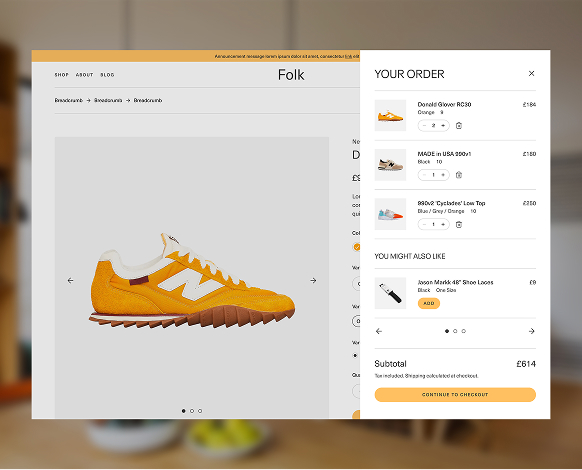Viewport: 582px width, 470px height.
Task: Decrease quantity of 990v2 Cyclades Low Top
Action: (424, 224)
